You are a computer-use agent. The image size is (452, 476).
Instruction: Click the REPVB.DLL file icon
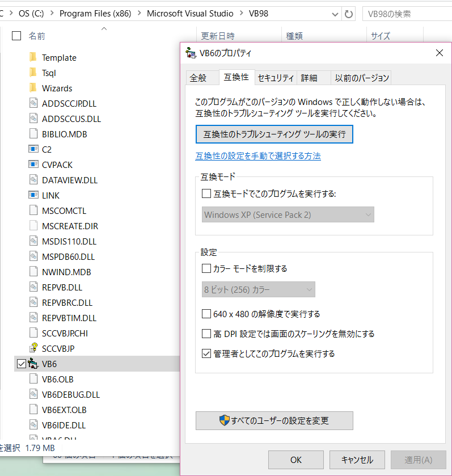(x=33, y=287)
